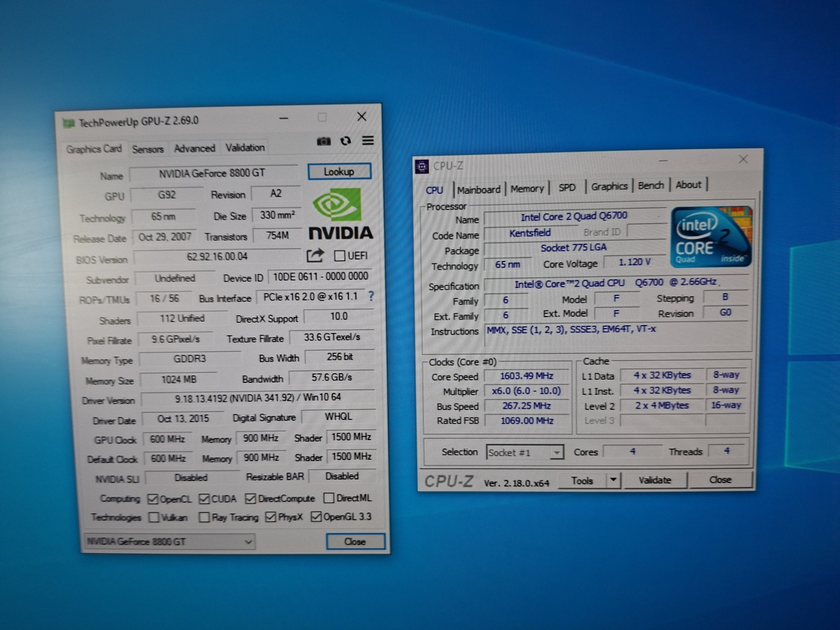Click the Code Name value Kentsfield
Image resolution: width=840 pixels, height=630 pixels.
pyautogui.click(x=530, y=233)
